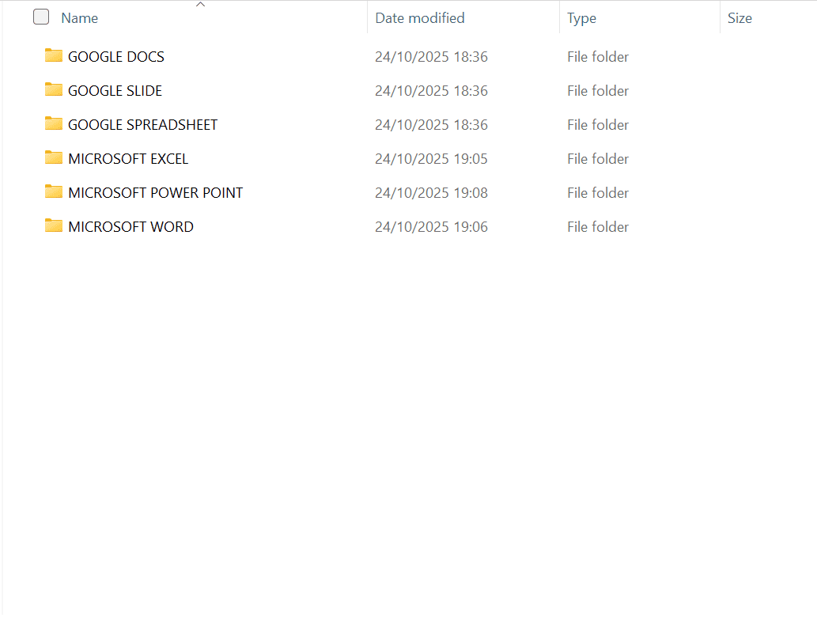Click the GOOGLE DOCS folder icon
Screen dimensions: 817x644
pos(54,55)
